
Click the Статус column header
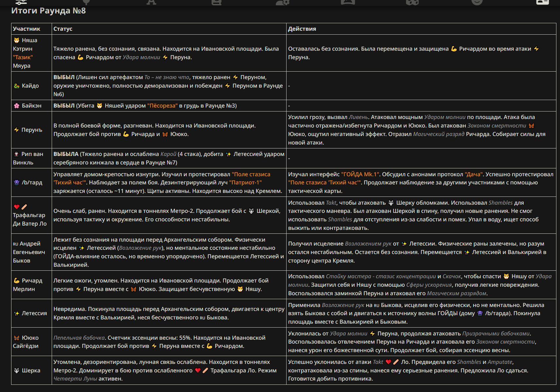[x=63, y=29]
